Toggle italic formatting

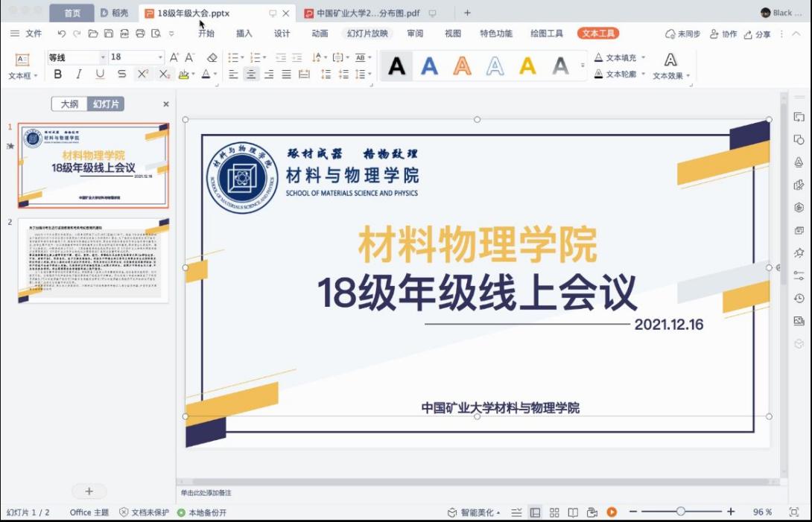tap(78, 74)
